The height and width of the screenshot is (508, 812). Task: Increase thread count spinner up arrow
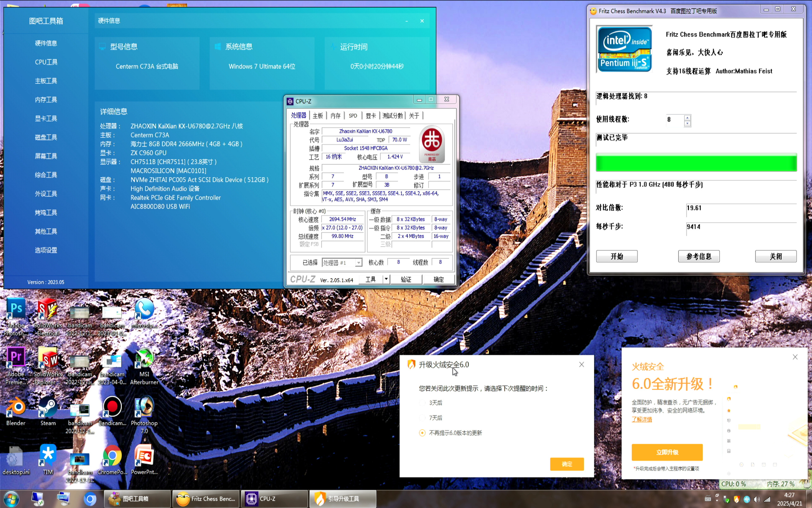(687, 117)
